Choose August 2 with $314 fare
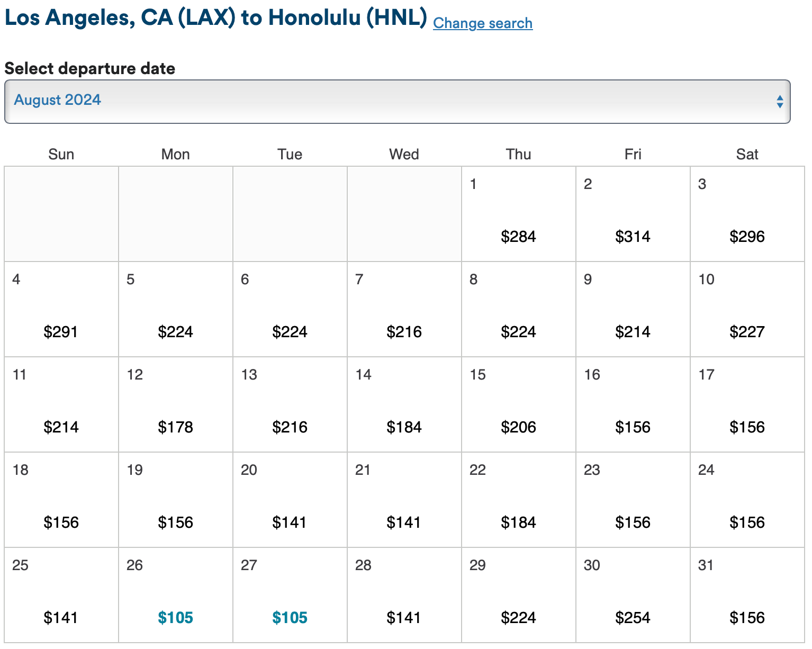The width and height of the screenshot is (812, 649). pos(633,236)
